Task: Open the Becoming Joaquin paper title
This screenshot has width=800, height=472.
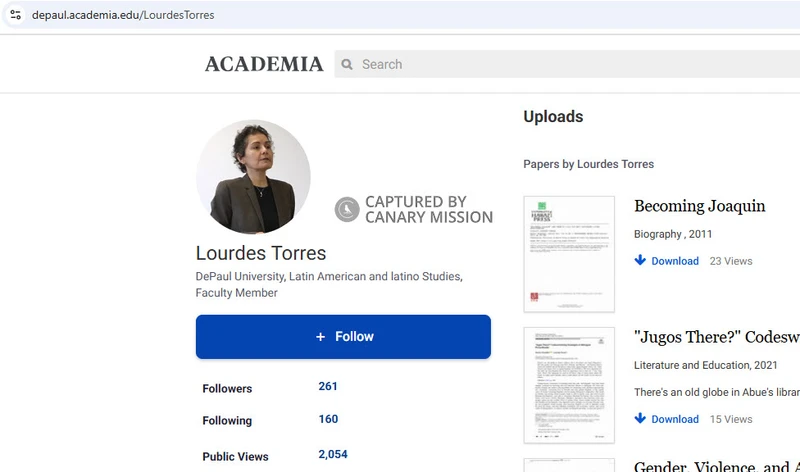Action: click(x=699, y=206)
